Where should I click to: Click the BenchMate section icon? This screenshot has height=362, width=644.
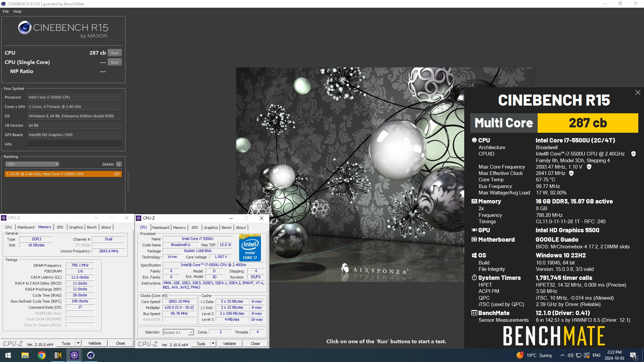coord(474,313)
